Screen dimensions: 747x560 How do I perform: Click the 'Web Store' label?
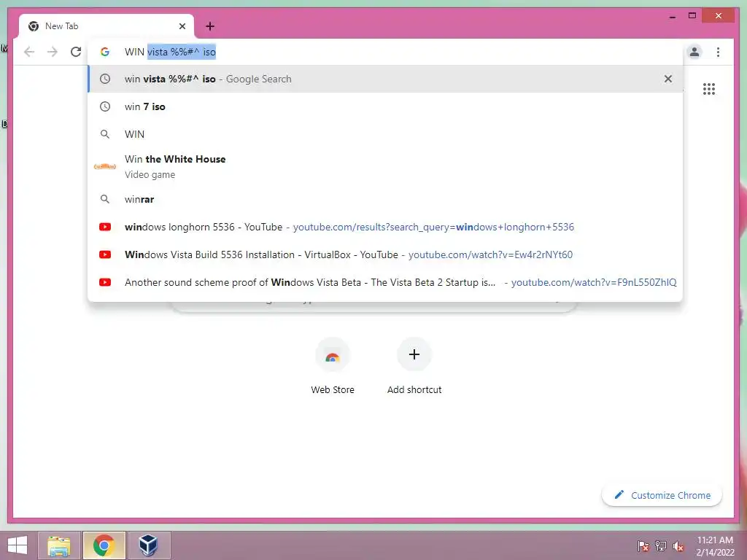pos(333,389)
